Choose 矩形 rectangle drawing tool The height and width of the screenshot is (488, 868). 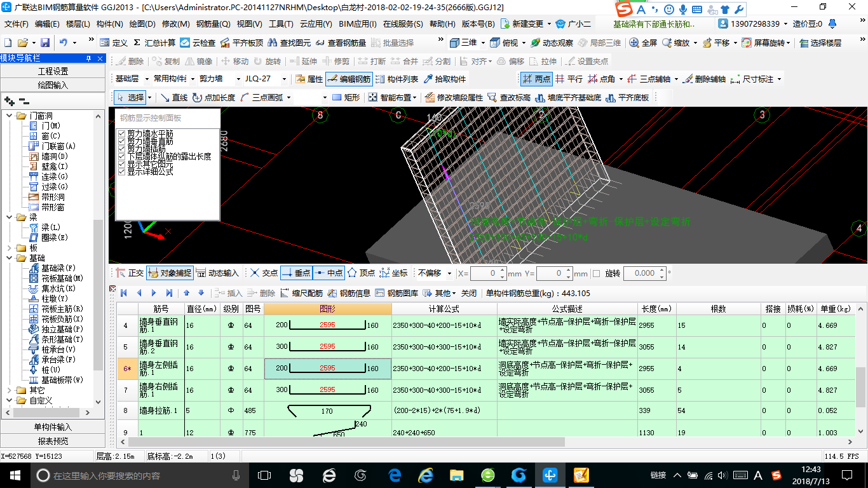(346, 97)
